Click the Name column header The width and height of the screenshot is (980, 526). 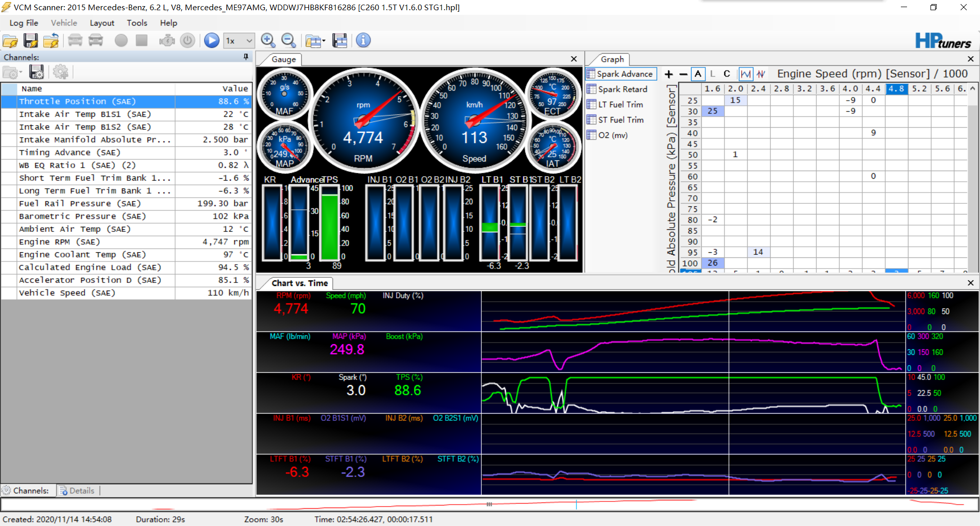click(x=96, y=89)
